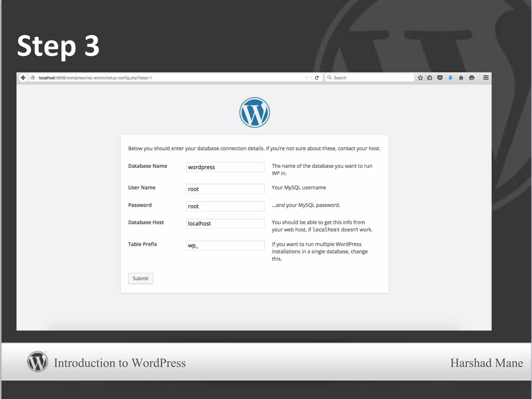Click '...and your MySQL password.' hint text
The width and height of the screenshot is (532, 399).
pyautogui.click(x=306, y=205)
